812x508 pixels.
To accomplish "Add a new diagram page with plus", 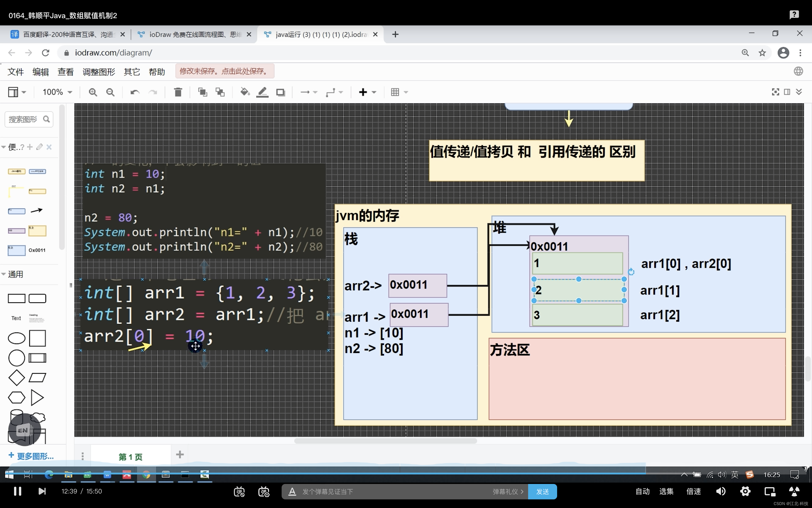I will (180, 454).
